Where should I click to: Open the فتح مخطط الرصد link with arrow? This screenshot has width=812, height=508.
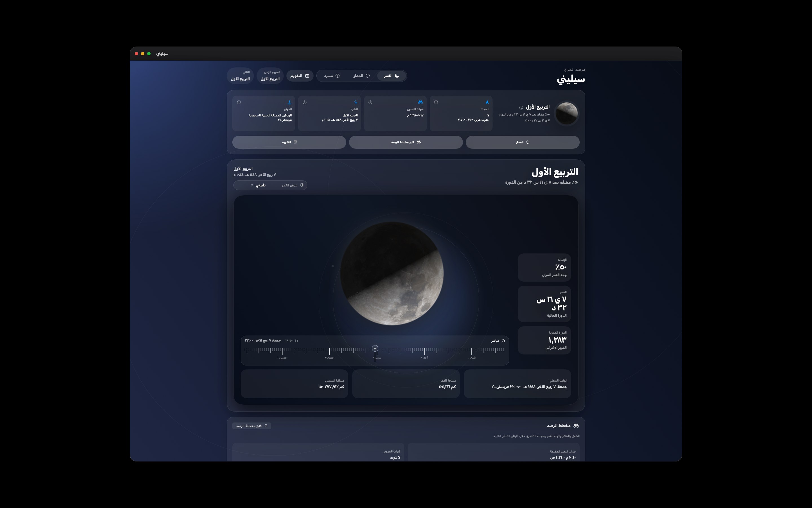click(252, 426)
